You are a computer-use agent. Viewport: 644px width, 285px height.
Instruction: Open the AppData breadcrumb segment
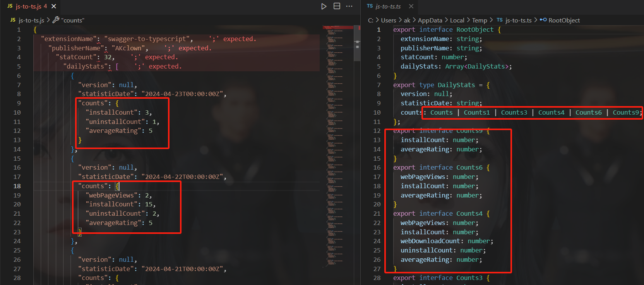point(430,20)
